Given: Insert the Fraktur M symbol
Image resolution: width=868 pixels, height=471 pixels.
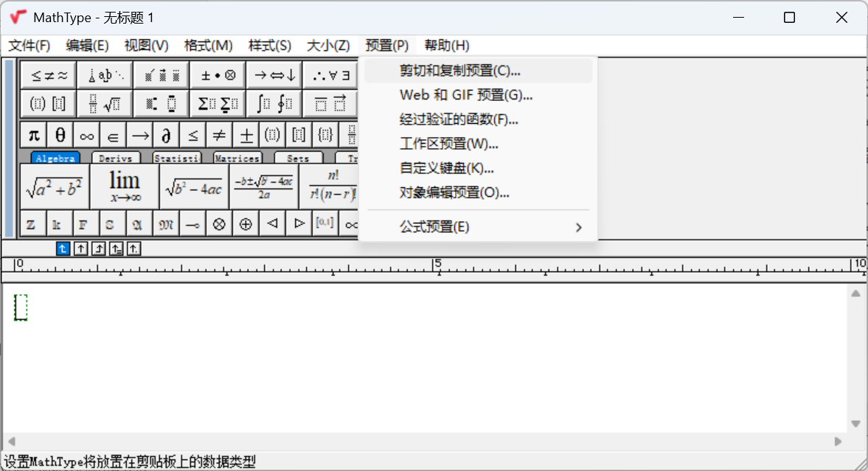Looking at the screenshot, I should pos(165,224).
